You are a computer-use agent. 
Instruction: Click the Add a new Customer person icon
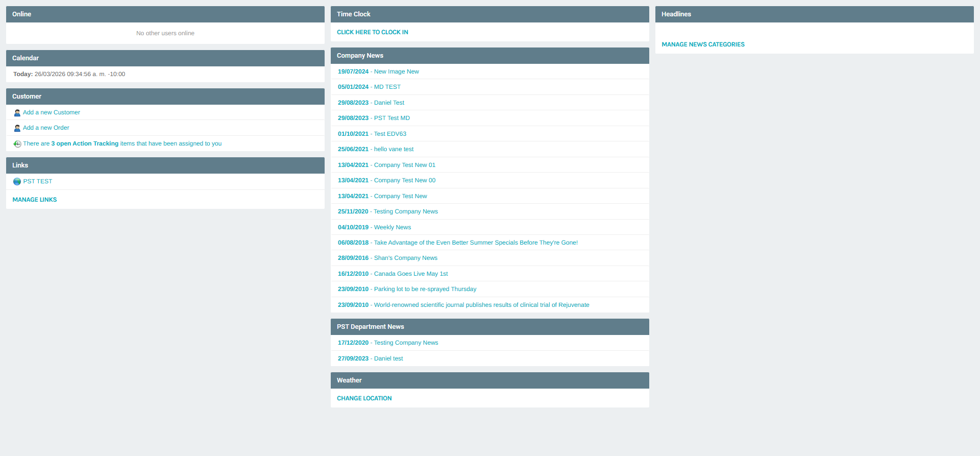(x=17, y=113)
